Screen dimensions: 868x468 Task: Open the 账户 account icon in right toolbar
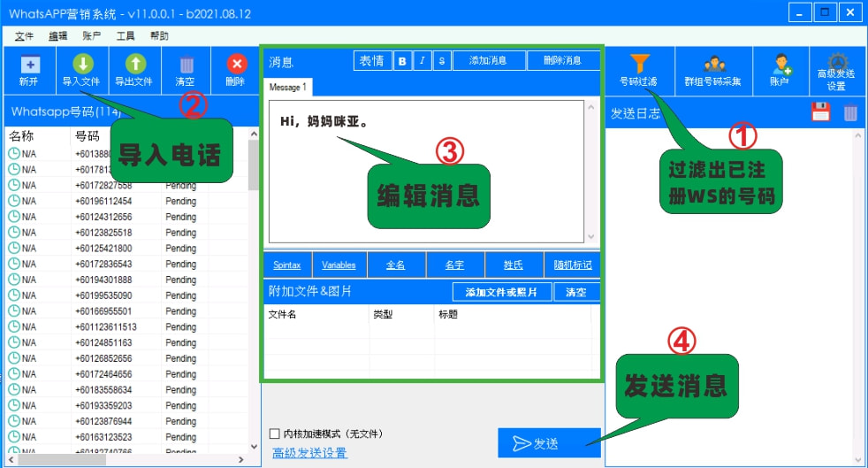point(780,71)
